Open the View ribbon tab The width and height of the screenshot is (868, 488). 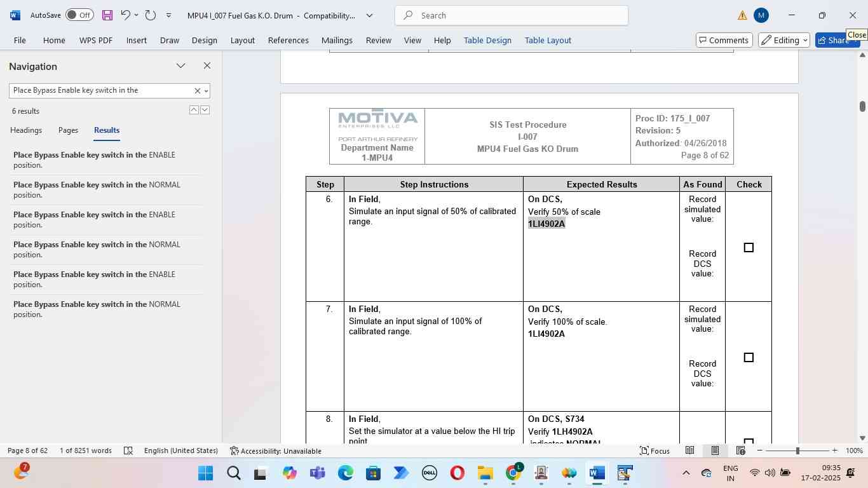(x=412, y=40)
